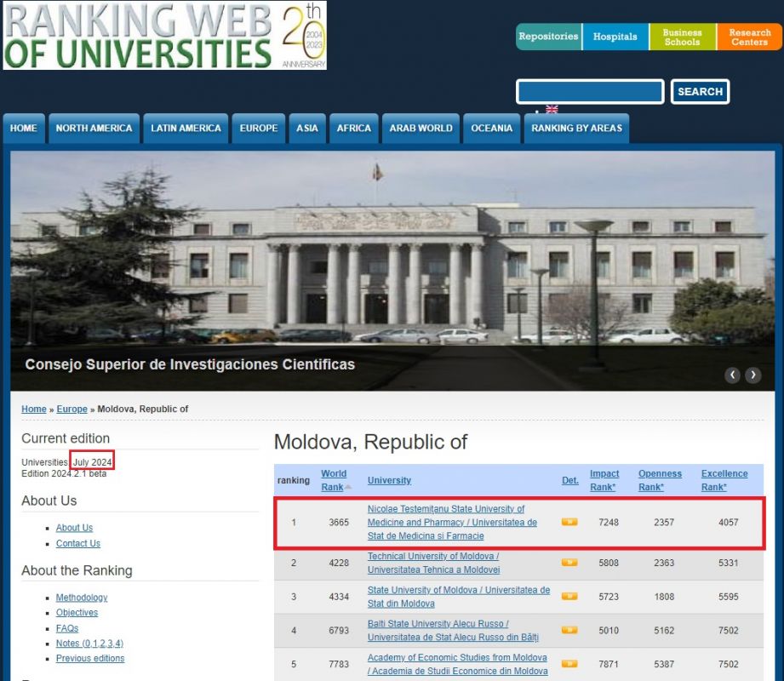Follow the Previous editions link
The image size is (784, 681).
tap(90, 658)
